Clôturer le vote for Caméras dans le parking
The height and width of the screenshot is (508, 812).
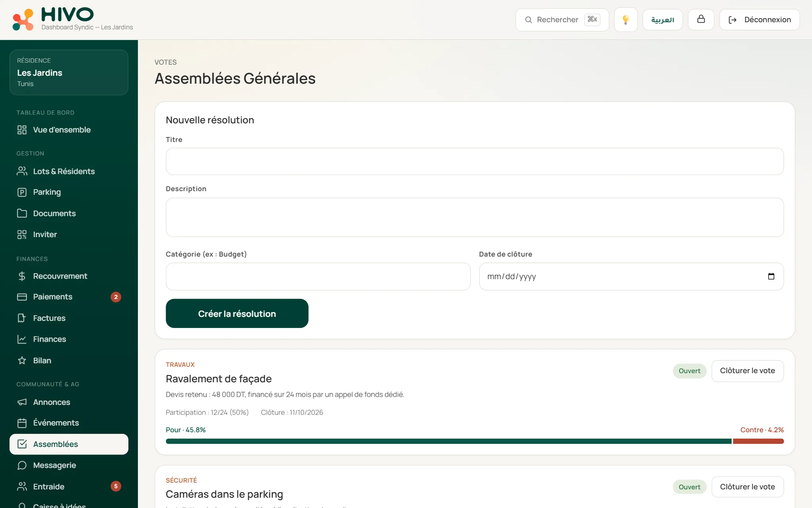tap(747, 487)
